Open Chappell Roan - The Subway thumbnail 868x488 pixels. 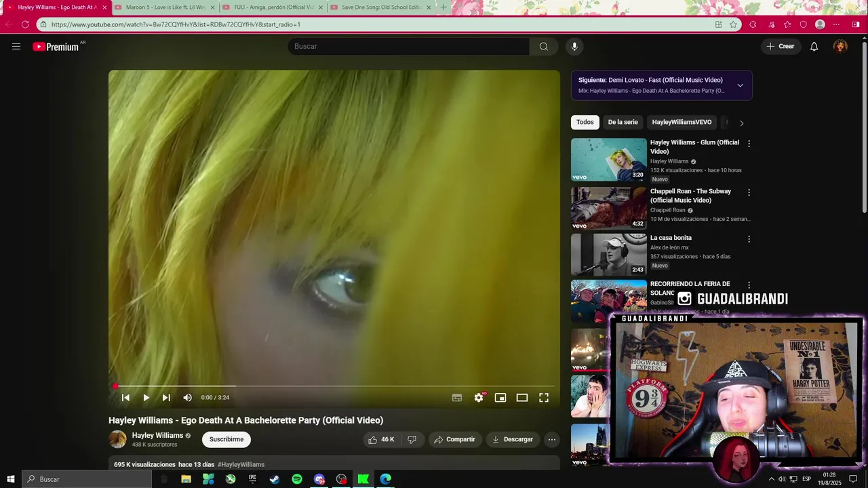coord(609,209)
